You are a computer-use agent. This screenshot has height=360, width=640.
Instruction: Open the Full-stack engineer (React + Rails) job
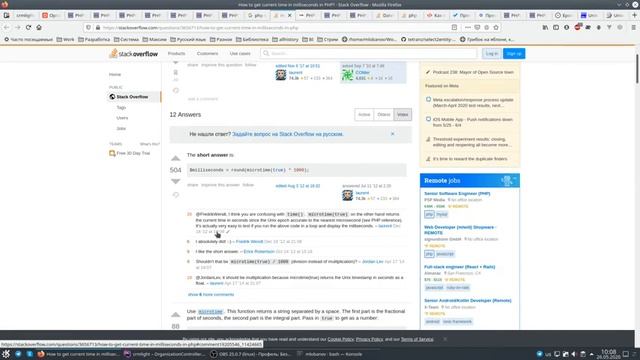pos(460,267)
